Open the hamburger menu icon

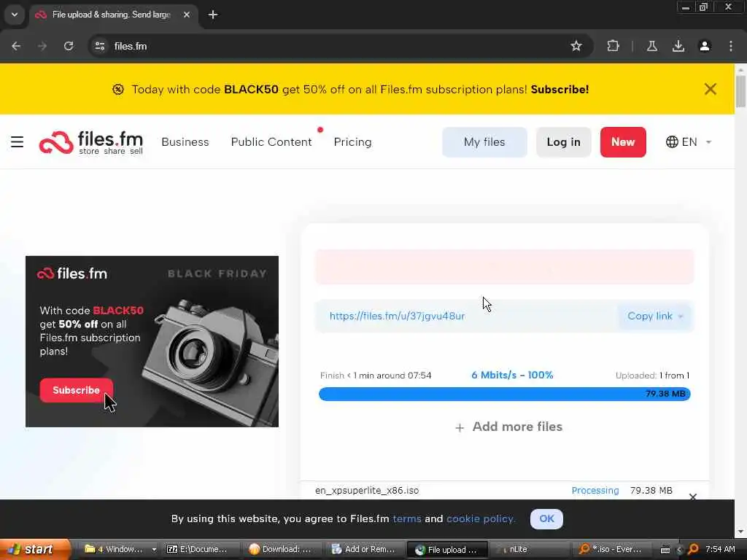(x=18, y=142)
